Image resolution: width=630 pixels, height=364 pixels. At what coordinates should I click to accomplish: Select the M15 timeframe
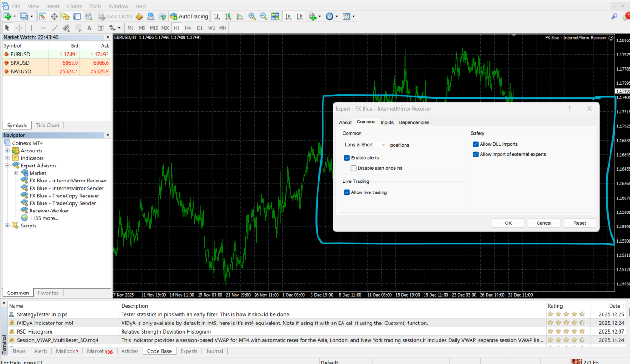154,28
